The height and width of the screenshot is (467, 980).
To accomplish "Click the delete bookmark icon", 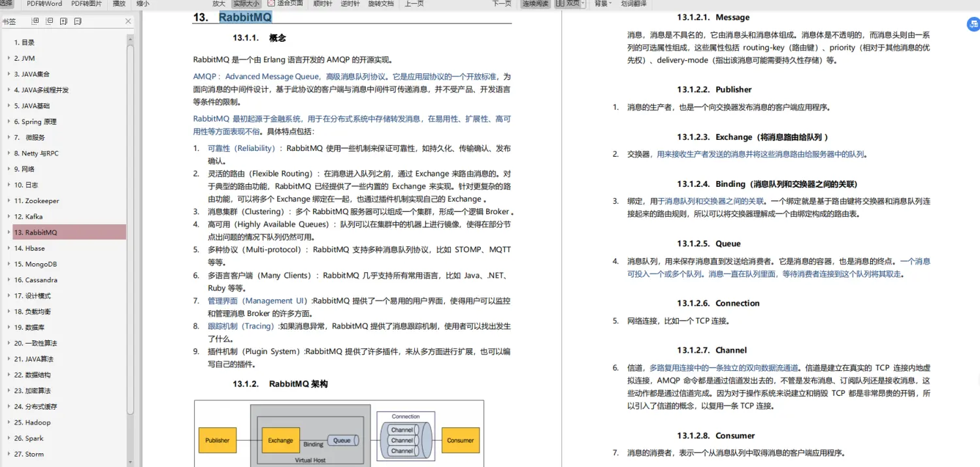I will coord(78,22).
